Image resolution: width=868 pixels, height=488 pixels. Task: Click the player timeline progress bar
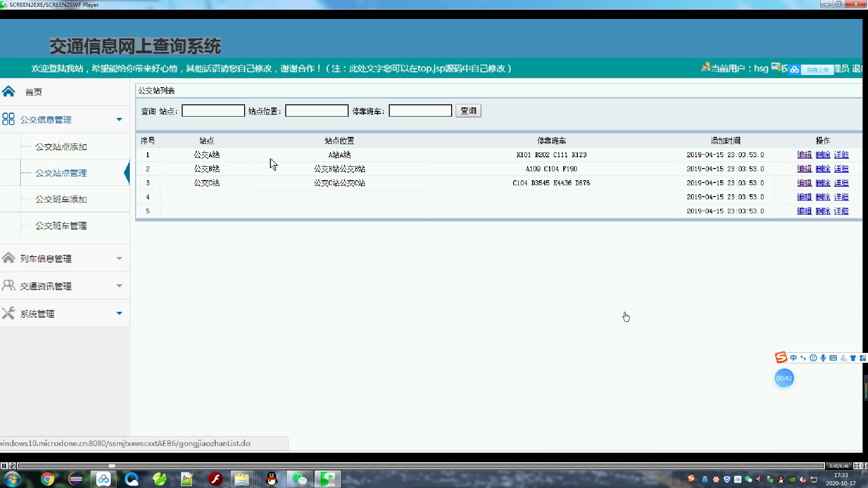click(421, 466)
